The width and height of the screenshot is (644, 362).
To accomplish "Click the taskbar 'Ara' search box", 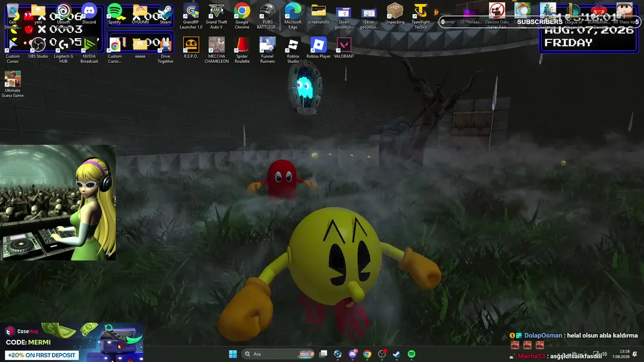I will point(278,354).
